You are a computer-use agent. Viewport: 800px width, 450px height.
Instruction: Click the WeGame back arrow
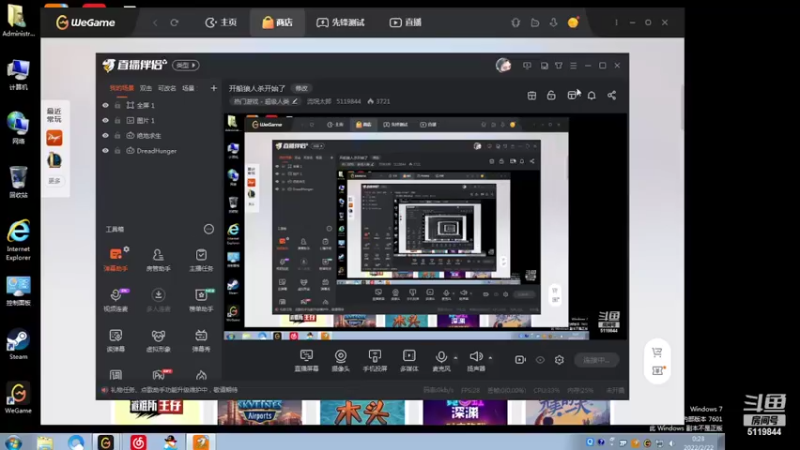click(x=155, y=22)
